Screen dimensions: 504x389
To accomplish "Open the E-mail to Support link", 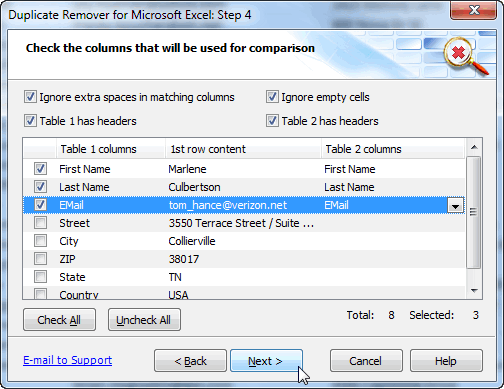I will pyautogui.click(x=68, y=360).
